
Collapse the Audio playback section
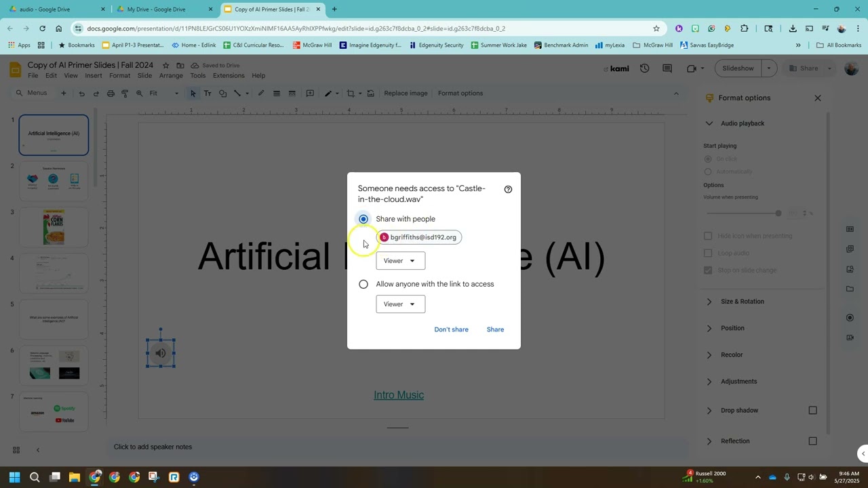pos(709,123)
